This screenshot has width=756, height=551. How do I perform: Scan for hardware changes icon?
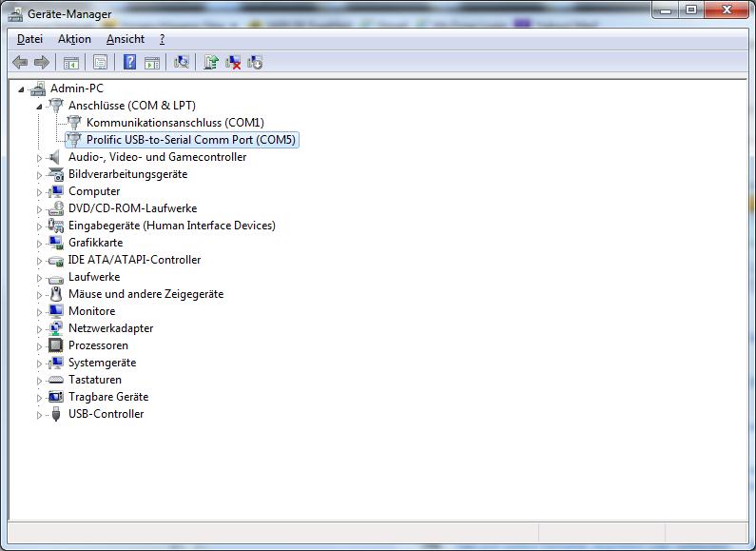(x=182, y=62)
